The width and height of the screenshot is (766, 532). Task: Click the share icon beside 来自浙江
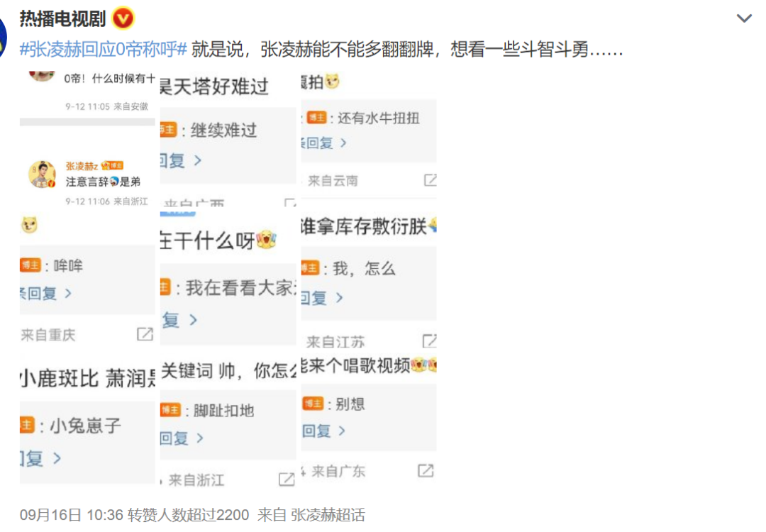click(287, 480)
